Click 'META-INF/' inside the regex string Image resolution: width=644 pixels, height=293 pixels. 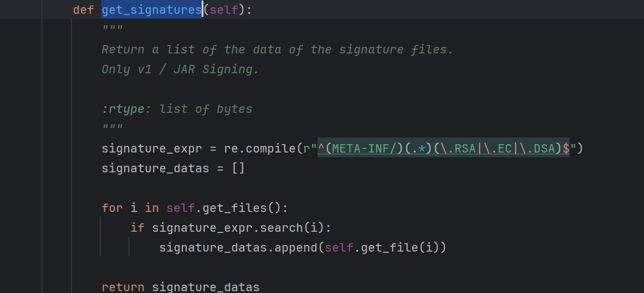pyautogui.click(x=364, y=148)
